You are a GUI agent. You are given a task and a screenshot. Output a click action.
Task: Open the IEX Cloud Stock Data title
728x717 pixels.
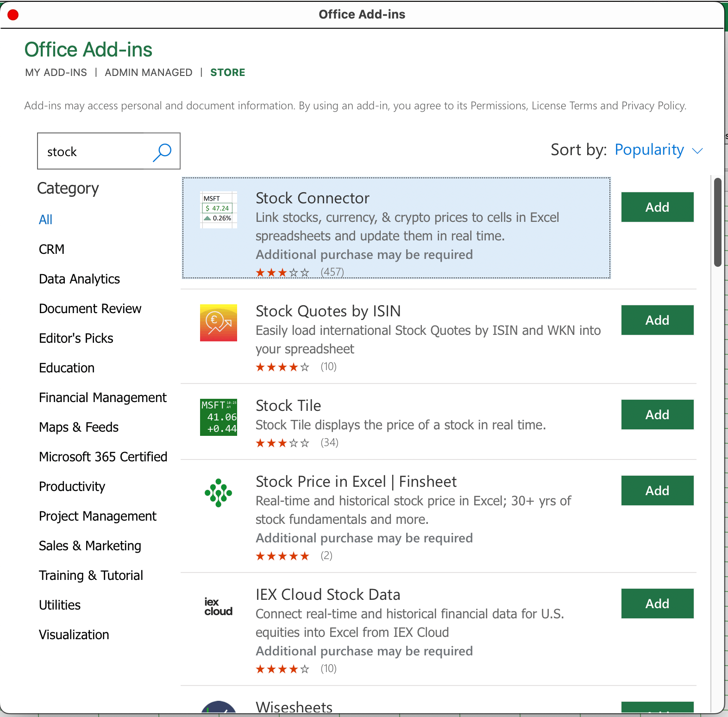click(328, 595)
